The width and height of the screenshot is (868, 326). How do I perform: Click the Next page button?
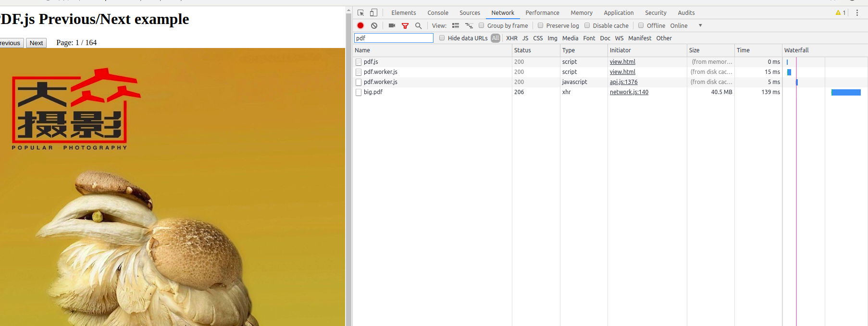[36, 43]
